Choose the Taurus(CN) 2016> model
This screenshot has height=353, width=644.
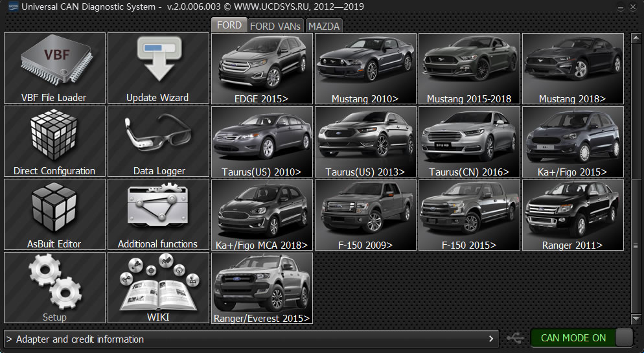[470, 142]
